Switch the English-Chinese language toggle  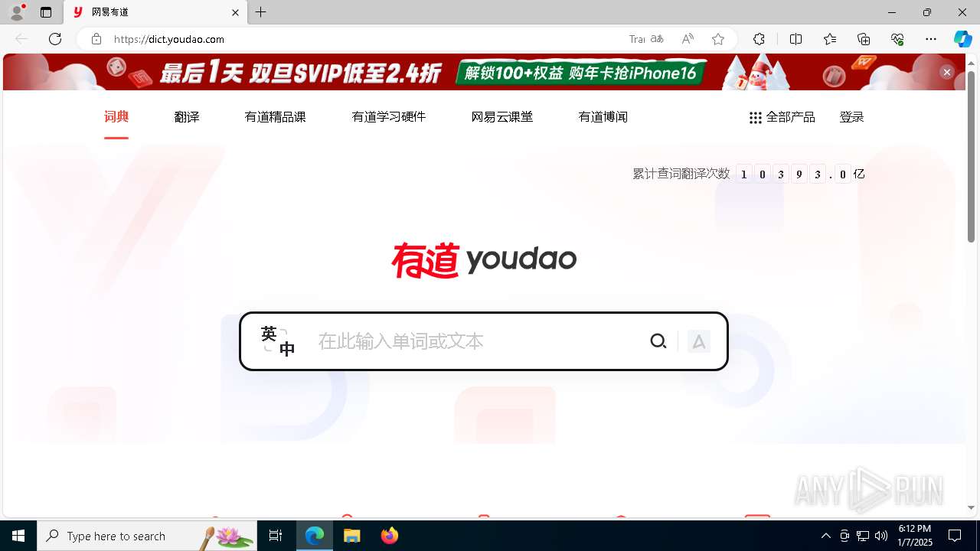click(278, 341)
